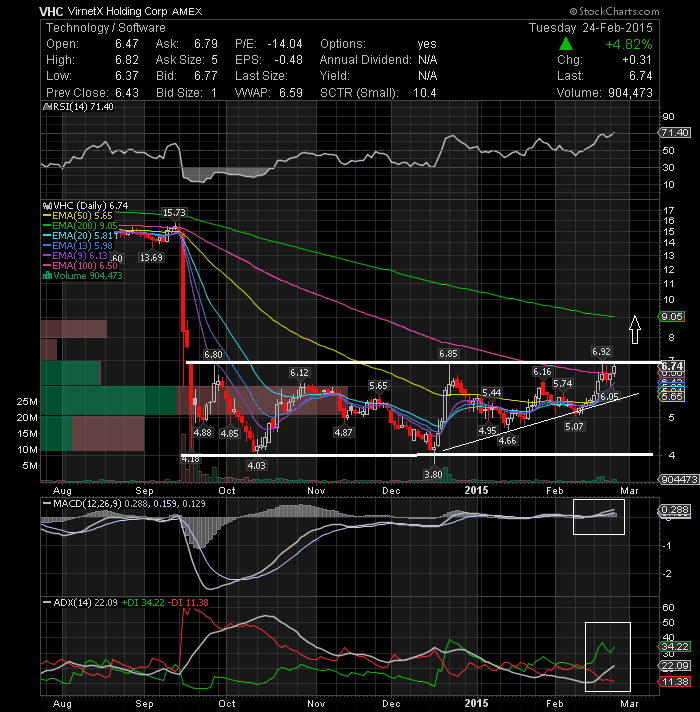Click the 6.85 price annotation
700x712 pixels.
[x=448, y=353]
